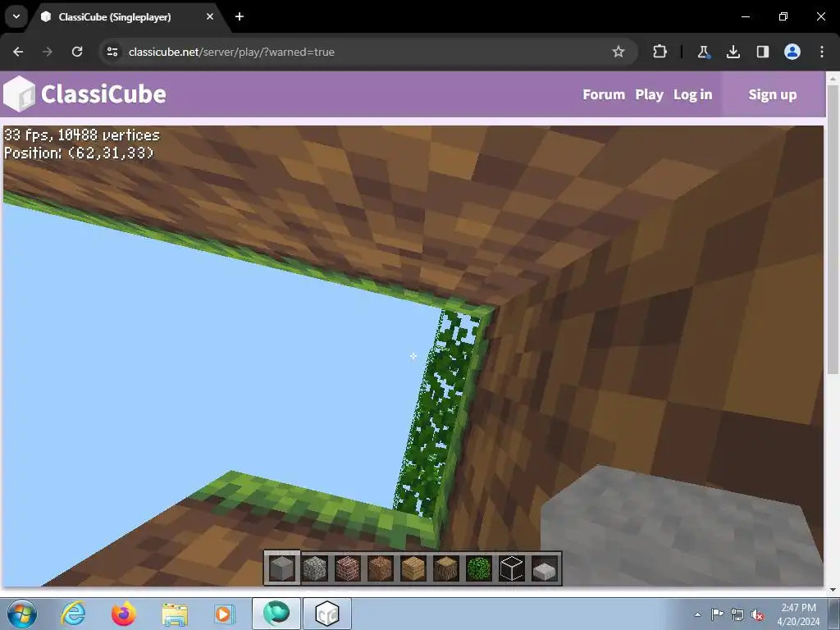Select the glass block in hotbar

[x=512, y=568]
